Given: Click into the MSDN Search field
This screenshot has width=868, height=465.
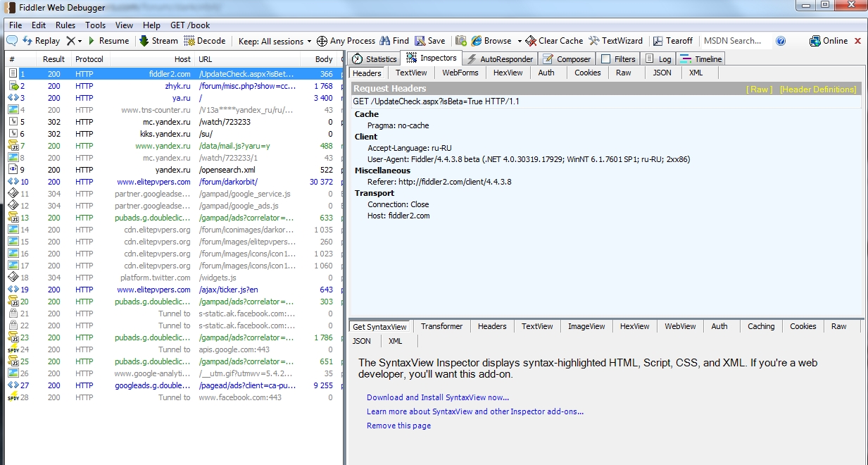Looking at the screenshot, I should [736, 41].
